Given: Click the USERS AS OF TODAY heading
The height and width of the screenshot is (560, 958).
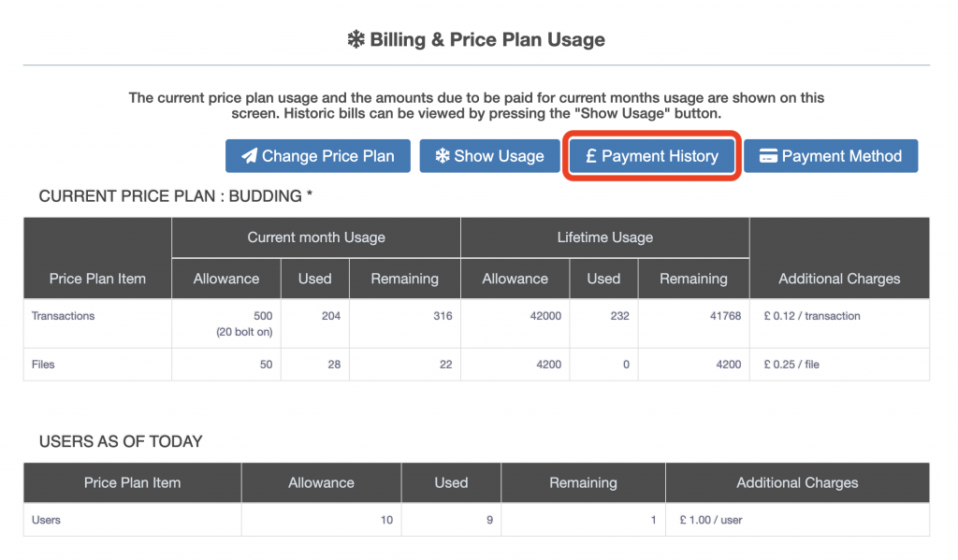Looking at the screenshot, I should tap(121, 441).
